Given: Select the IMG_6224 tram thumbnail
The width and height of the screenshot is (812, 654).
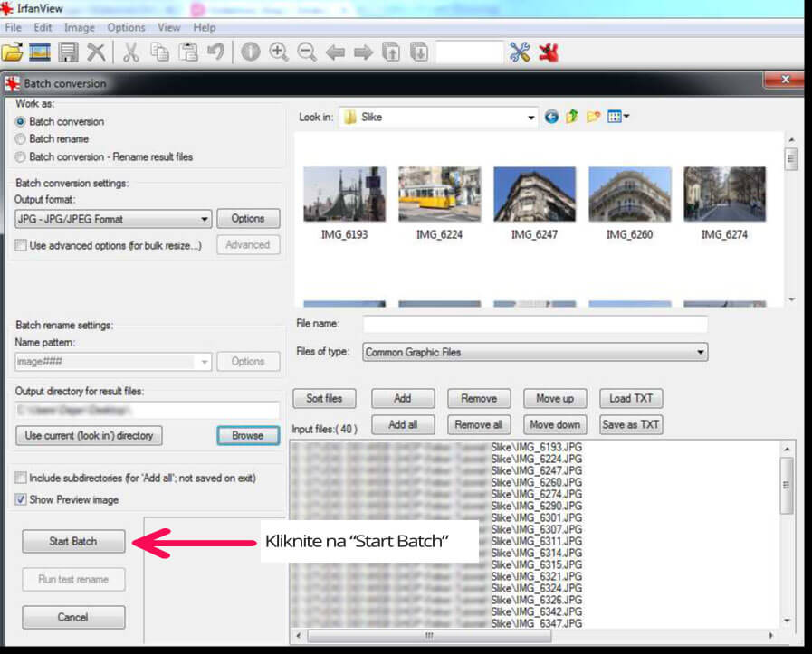Looking at the screenshot, I should pyautogui.click(x=439, y=194).
